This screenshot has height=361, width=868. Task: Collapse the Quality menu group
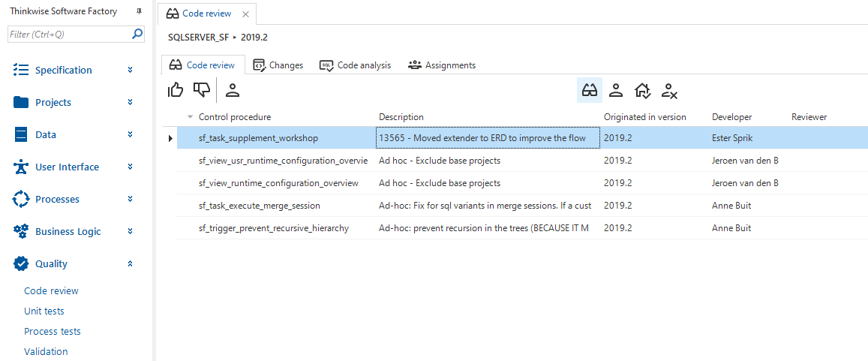click(130, 263)
